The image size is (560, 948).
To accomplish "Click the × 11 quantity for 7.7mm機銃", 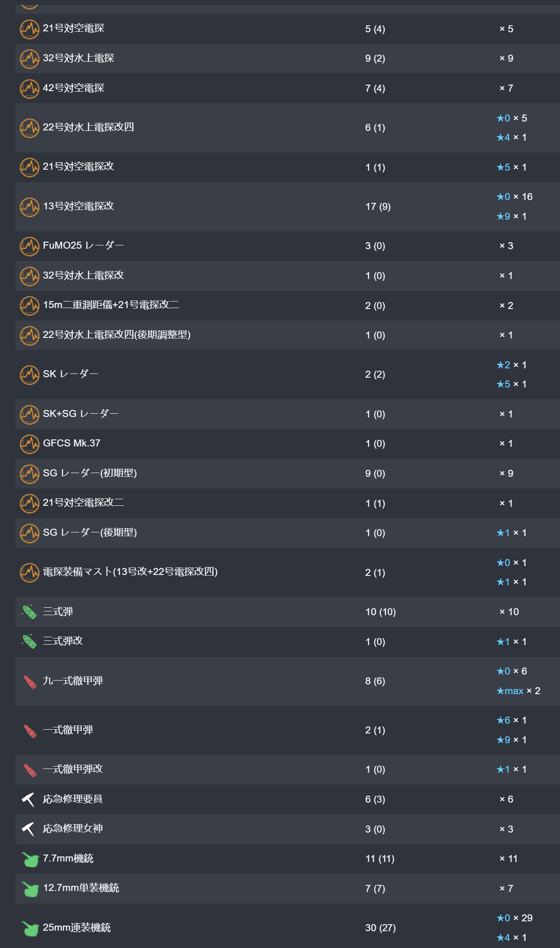I will (509, 859).
